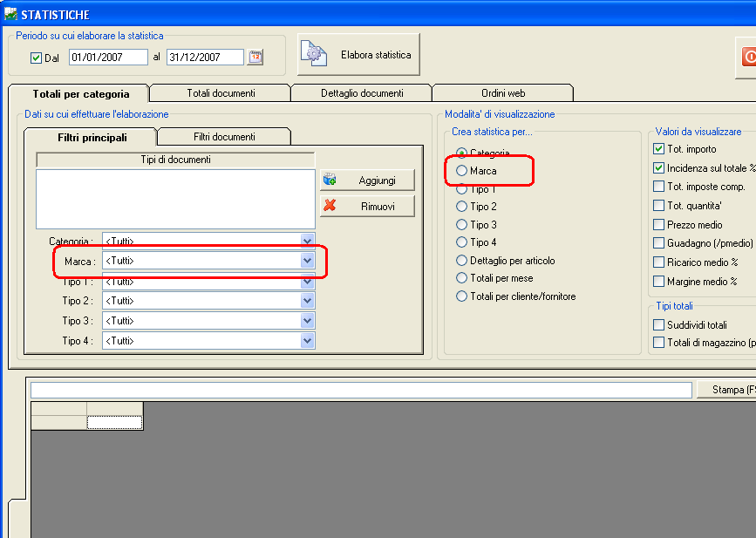Image resolution: width=756 pixels, height=538 pixels.
Task: Click the end date field 31/12/2007
Action: (206, 57)
